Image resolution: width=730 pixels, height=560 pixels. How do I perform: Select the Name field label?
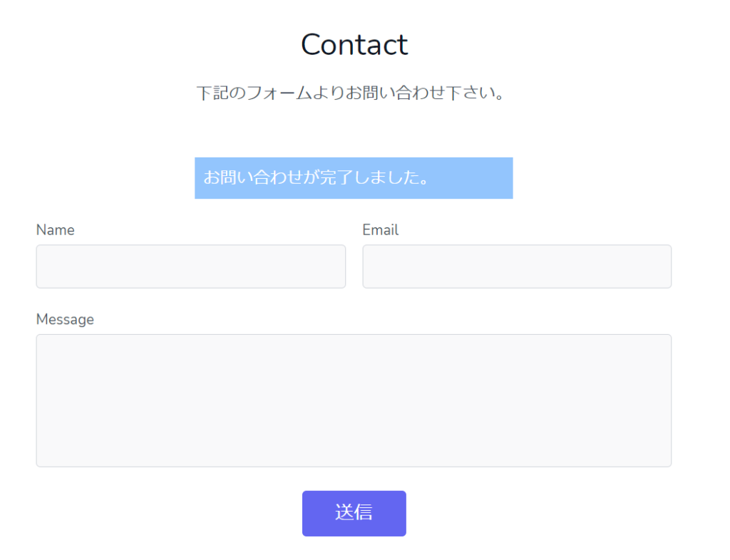coord(55,229)
